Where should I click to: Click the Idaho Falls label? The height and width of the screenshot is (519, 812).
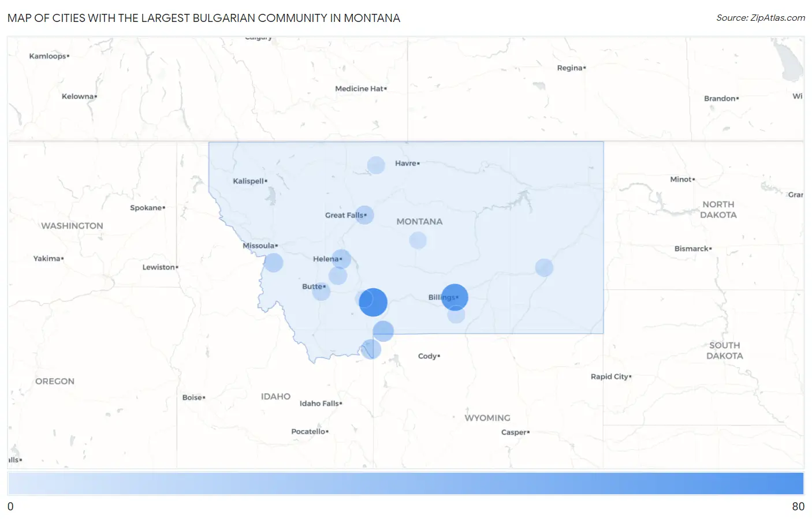pyautogui.click(x=321, y=404)
